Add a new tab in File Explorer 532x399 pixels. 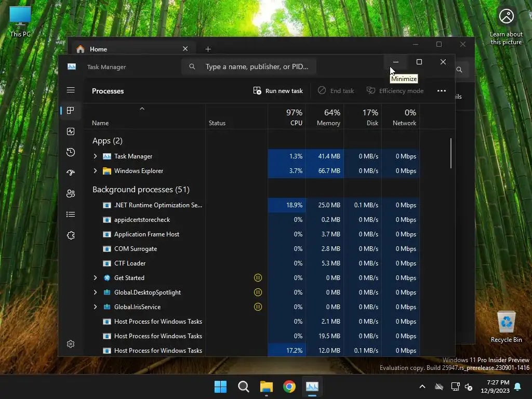click(208, 49)
